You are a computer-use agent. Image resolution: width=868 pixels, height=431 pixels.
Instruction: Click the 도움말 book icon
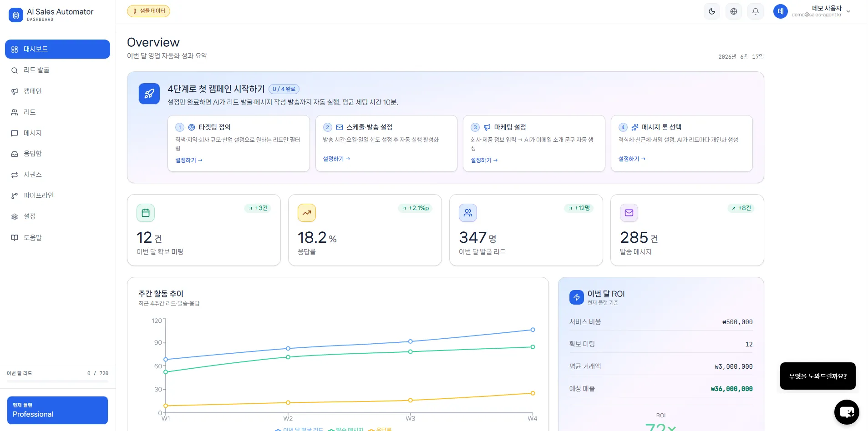click(x=15, y=238)
